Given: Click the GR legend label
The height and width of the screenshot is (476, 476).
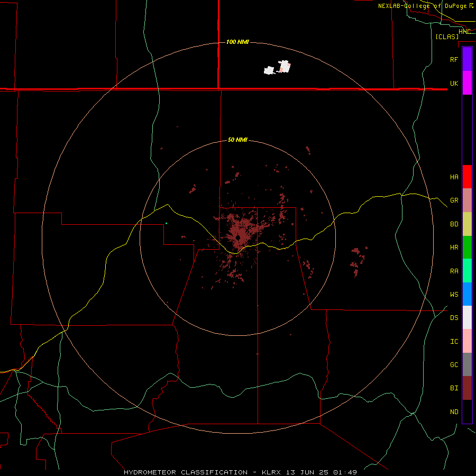Looking at the screenshot, I should pos(454,200).
